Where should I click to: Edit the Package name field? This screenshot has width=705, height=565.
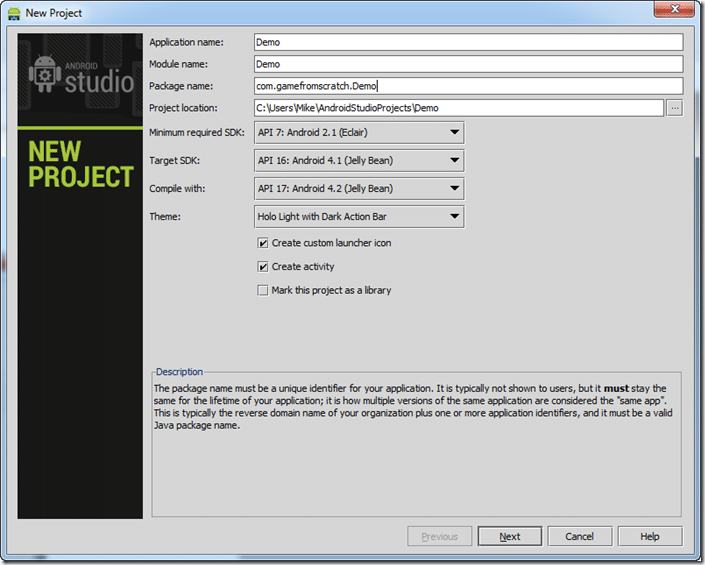point(467,86)
